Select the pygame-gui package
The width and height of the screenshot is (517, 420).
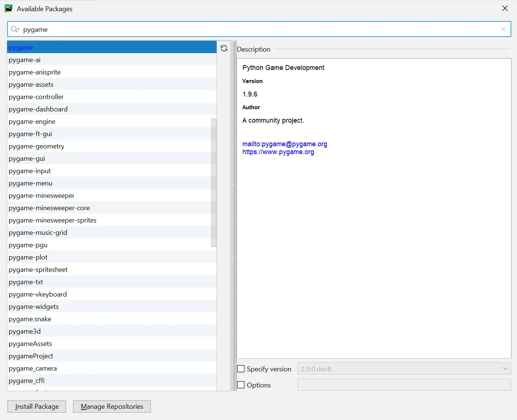[112, 159]
